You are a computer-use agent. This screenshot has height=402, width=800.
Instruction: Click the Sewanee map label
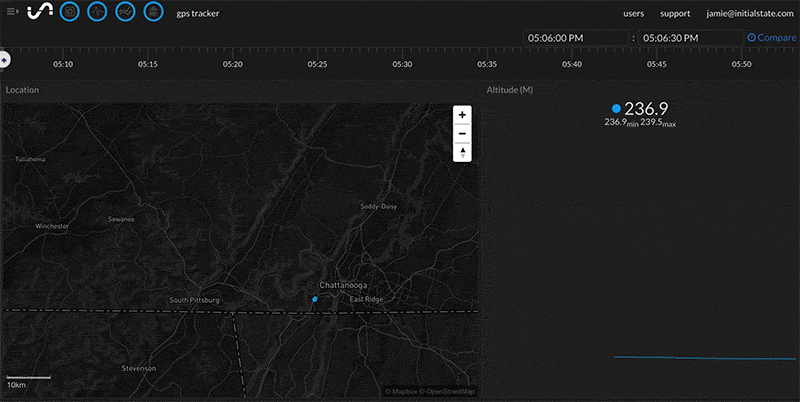point(121,219)
